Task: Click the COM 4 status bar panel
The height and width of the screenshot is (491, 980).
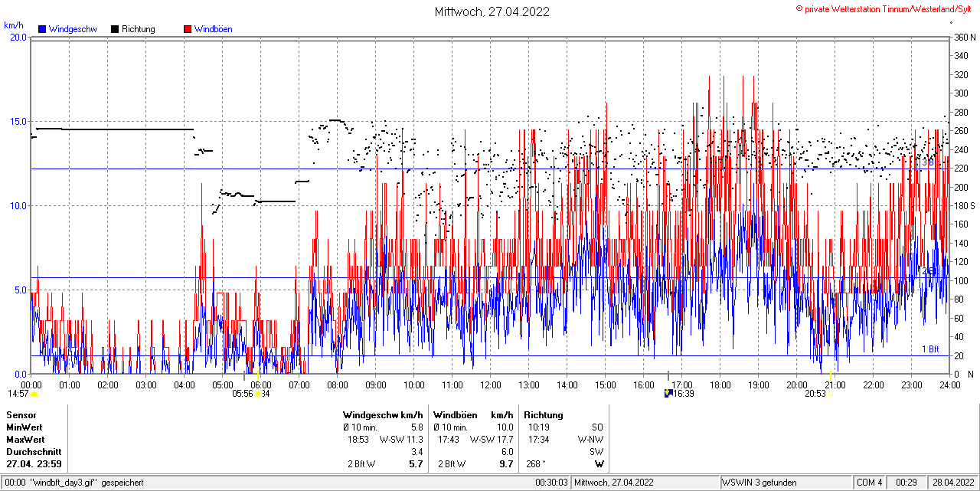Action: click(869, 483)
